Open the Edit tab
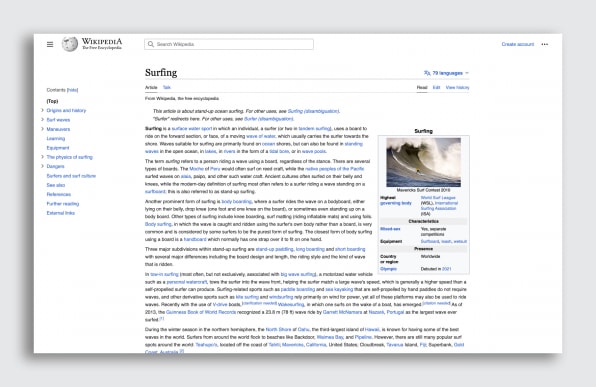The image size is (596, 387). 436,87
